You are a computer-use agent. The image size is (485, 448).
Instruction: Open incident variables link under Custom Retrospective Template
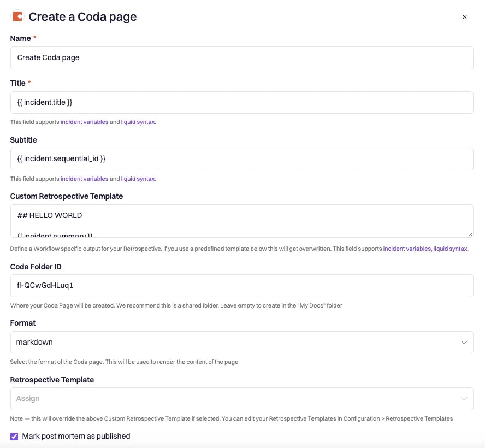pos(407,249)
